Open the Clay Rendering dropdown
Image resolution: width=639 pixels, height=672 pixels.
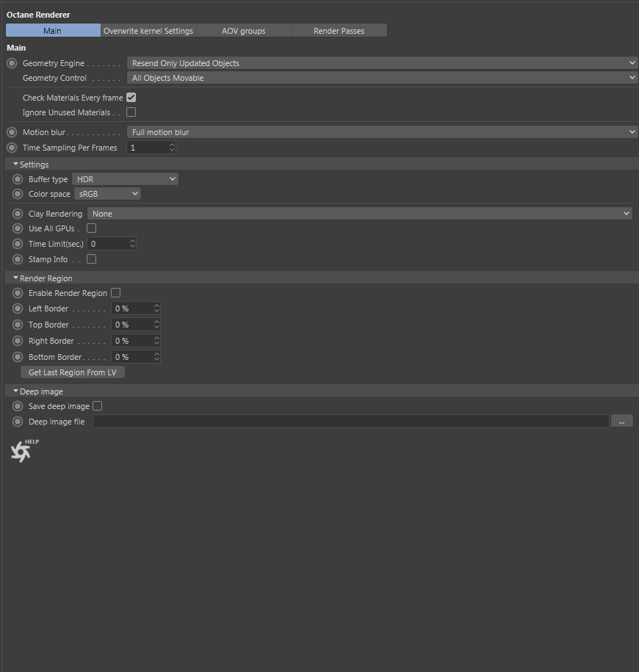[x=360, y=214]
